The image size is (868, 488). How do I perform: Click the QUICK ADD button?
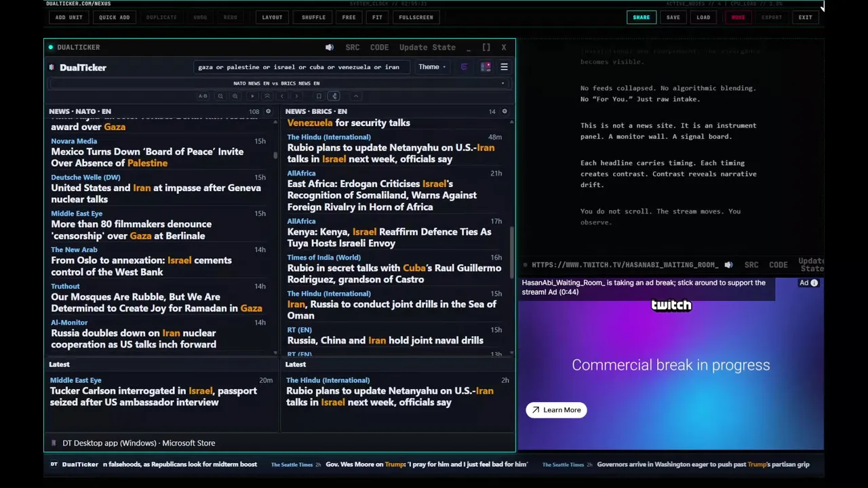(x=115, y=18)
